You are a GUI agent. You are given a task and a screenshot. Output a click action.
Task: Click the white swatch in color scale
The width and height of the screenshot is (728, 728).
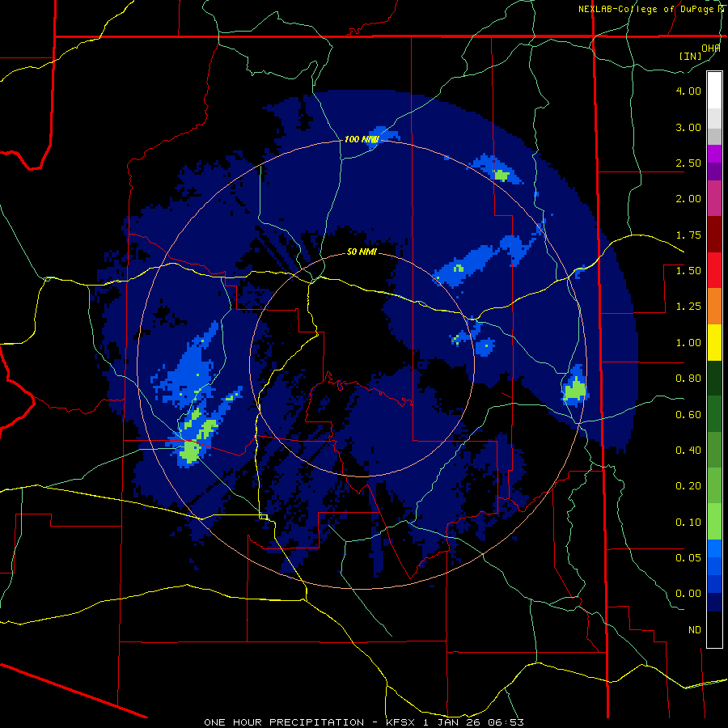pos(714,91)
